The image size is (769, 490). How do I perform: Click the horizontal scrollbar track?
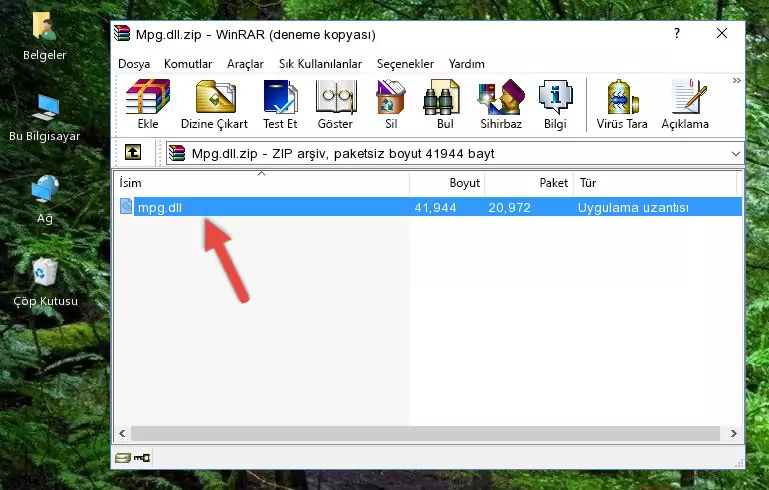[425, 433]
